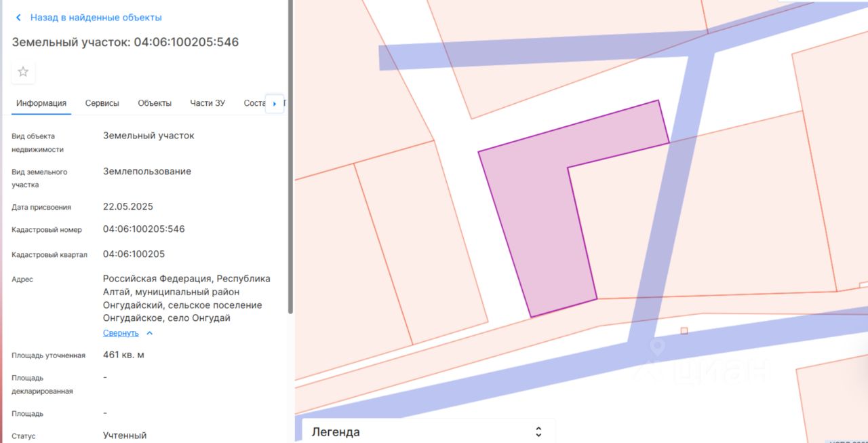Click the 'Кадастровый номер' label
868x443 pixels.
point(47,230)
